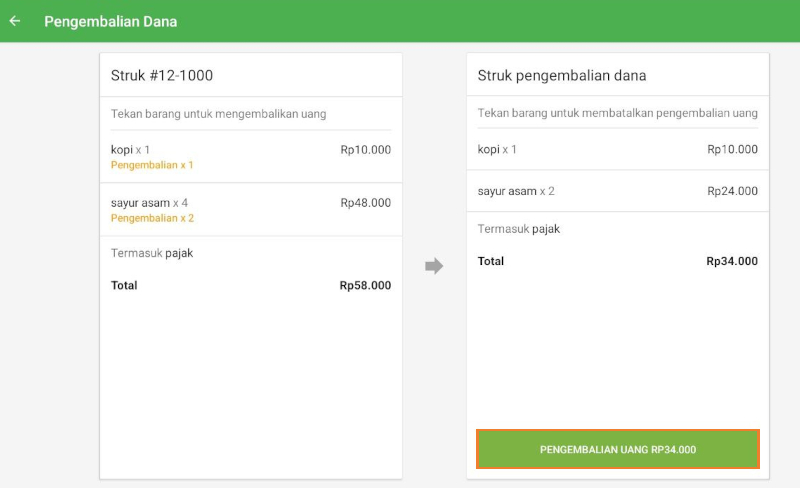Click the Rp24.000 refund amount
800x488 pixels.
732,191
